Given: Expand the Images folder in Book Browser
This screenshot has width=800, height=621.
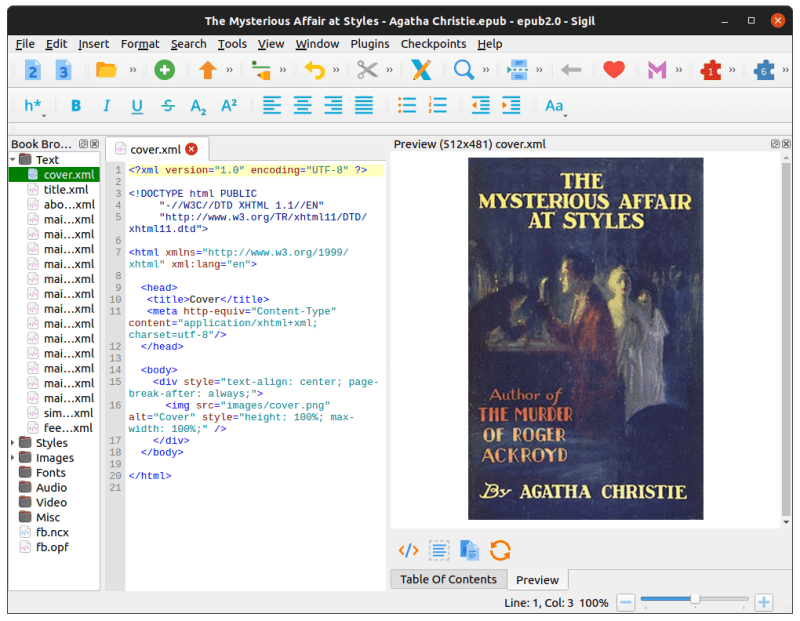Looking at the screenshot, I should [14, 458].
